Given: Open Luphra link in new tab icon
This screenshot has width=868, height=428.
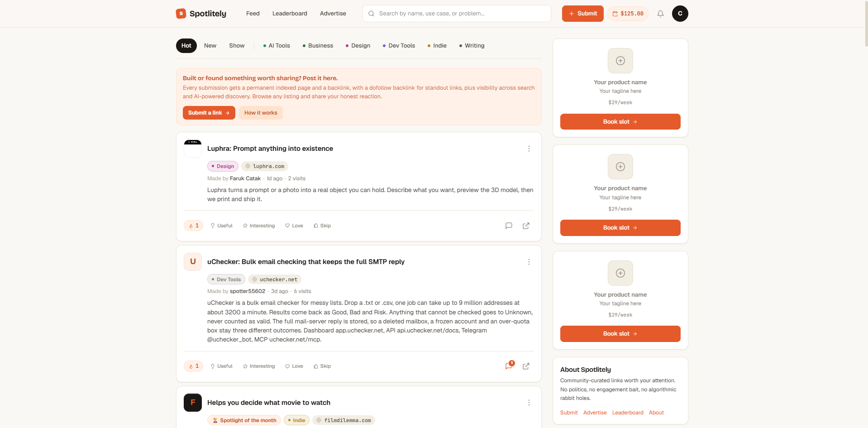Looking at the screenshot, I should click(526, 226).
